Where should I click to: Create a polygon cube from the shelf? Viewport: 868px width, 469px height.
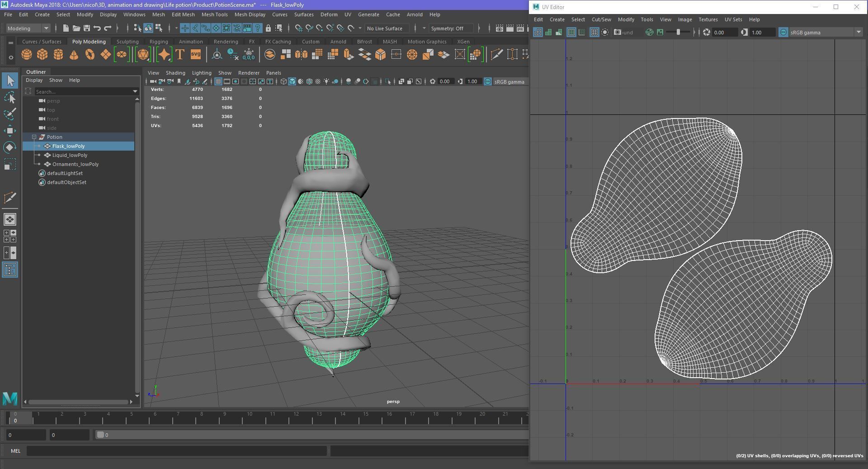[x=42, y=55]
